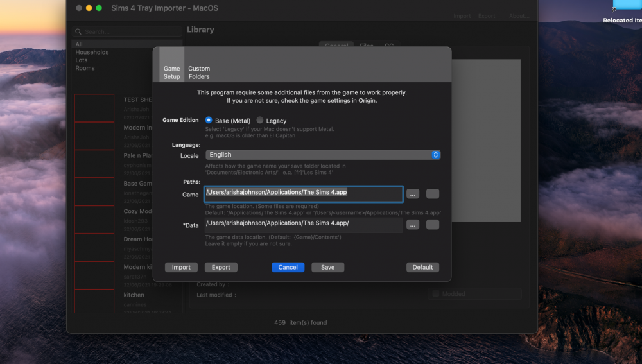
Task: Click blank button beside Data path browse
Action: 433,225
